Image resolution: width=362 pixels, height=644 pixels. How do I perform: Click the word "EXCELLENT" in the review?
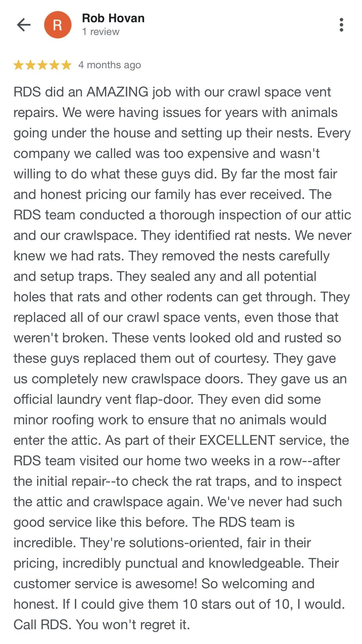click(x=237, y=440)
